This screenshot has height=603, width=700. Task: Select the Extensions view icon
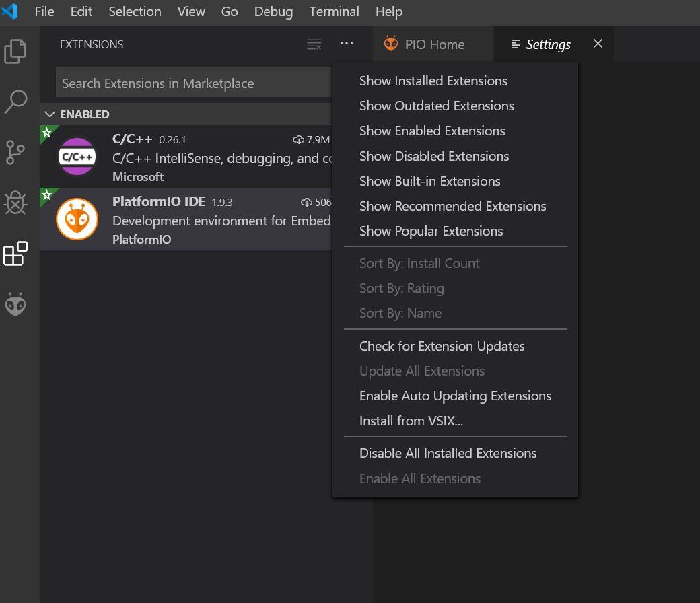(x=15, y=254)
